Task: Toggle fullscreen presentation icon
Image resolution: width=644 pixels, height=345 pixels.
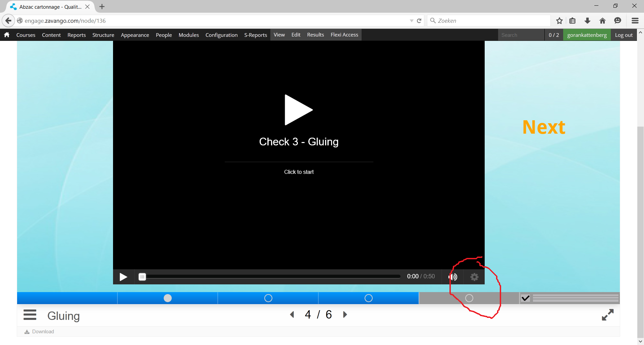Action: click(607, 315)
